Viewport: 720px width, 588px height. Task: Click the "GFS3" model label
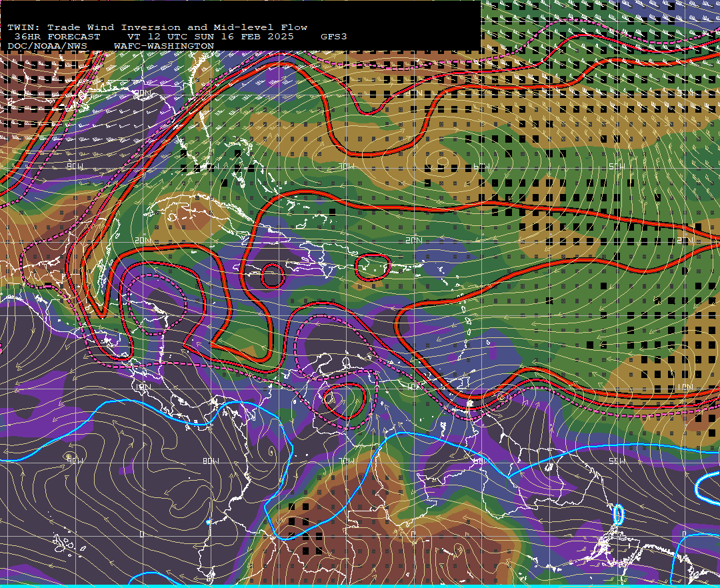point(334,37)
